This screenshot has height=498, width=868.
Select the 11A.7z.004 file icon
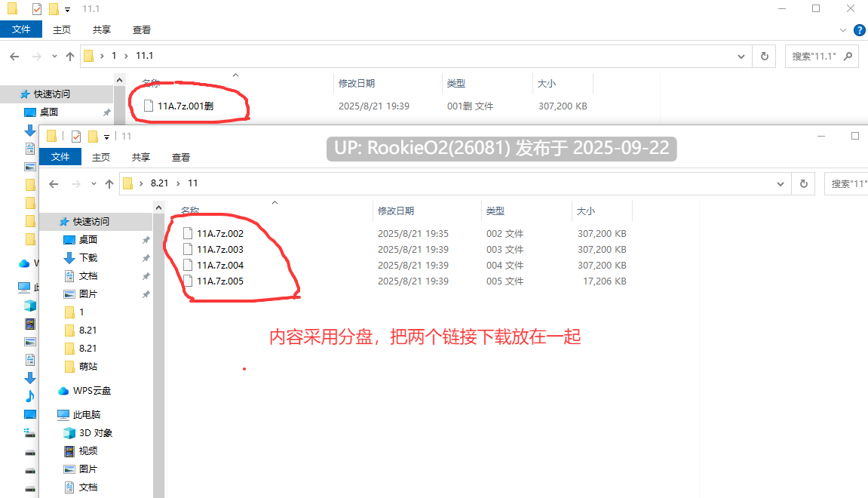pos(188,265)
